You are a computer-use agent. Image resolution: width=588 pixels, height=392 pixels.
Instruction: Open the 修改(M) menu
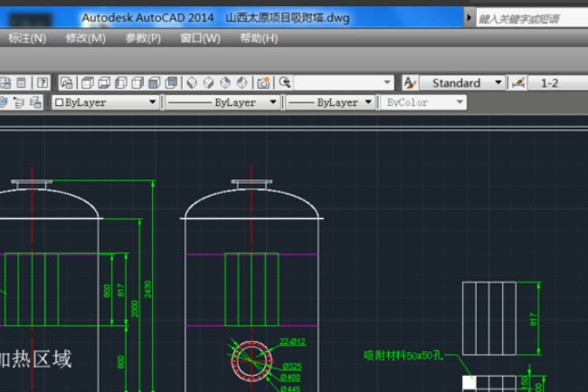[86, 38]
